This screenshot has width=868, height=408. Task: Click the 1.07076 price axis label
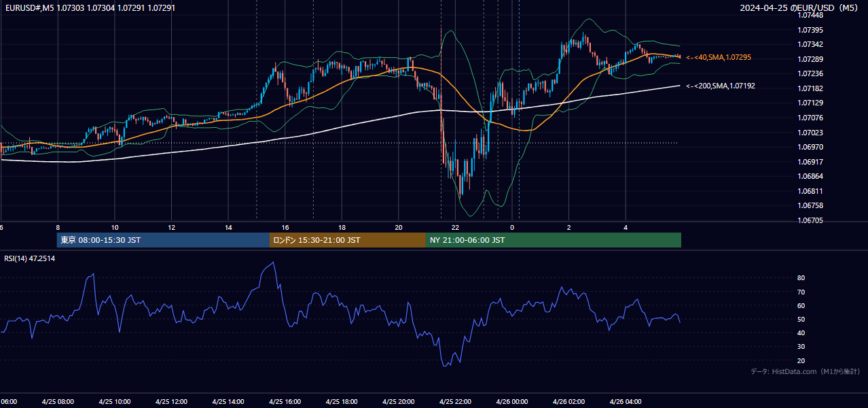pos(810,118)
